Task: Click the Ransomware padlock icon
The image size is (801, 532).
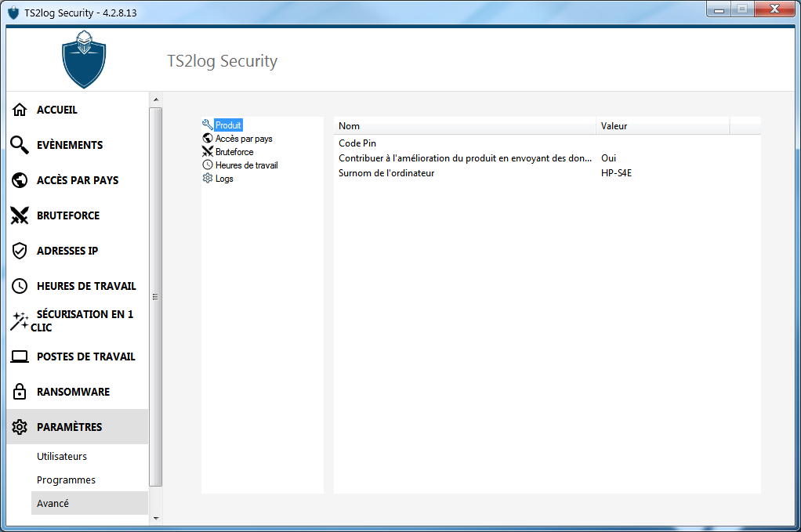Action: (x=20, y=392)
